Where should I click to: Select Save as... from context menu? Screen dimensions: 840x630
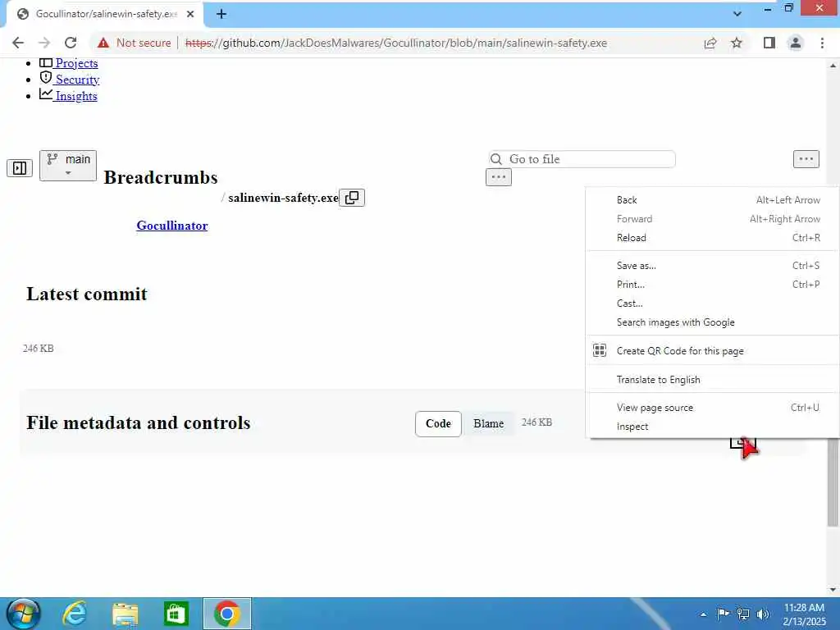point(713,266)
